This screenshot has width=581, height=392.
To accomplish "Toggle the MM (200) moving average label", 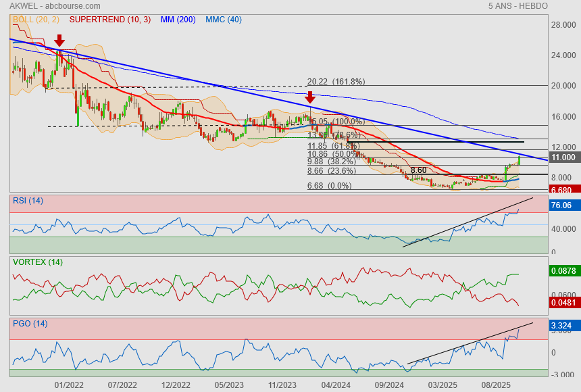I will pos(178,20).
